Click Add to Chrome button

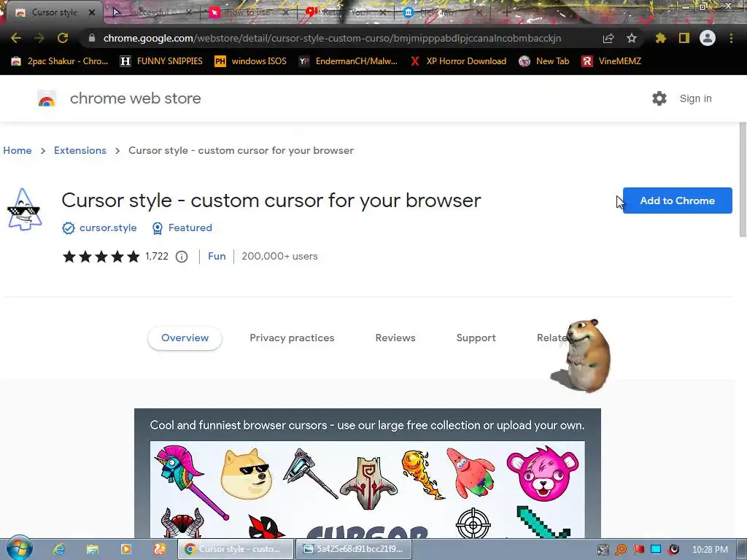click(x=677, y=201)
